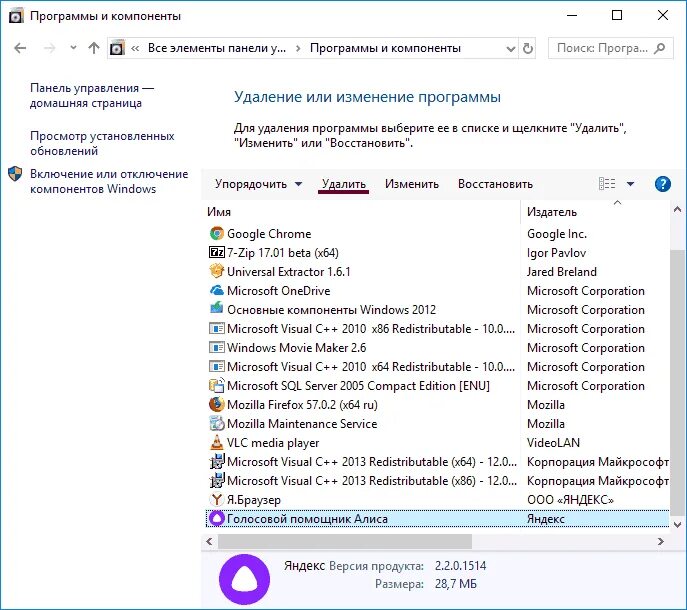Click the Mozilla Firefox icon
The width and height of the screenshot is (687, 610).
216,404
